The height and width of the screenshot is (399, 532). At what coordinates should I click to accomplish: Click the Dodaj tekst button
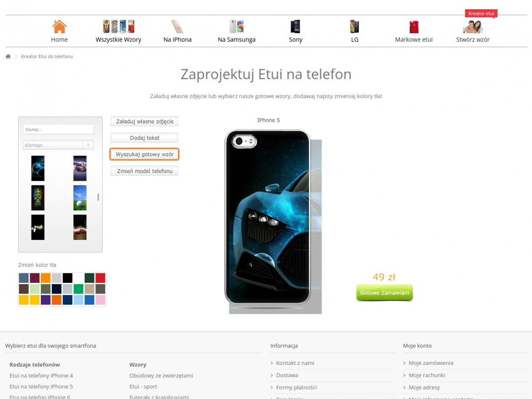point(145,138)
